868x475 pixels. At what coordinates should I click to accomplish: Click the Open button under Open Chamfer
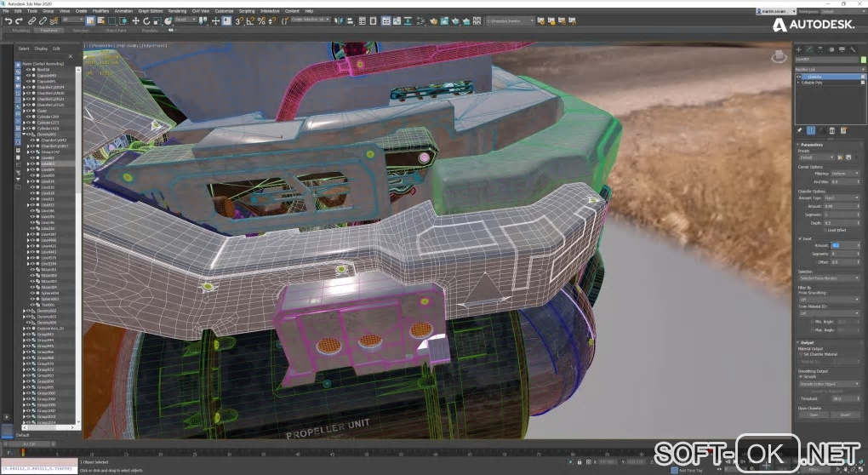[x=814, y=415]
